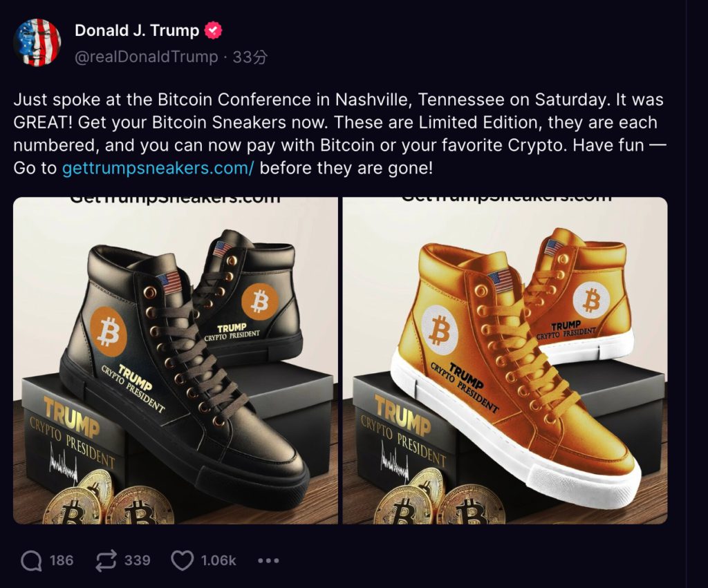The image size is (708, 588).
Task: Click the 339 reposts count
Action: coord(137,560)
